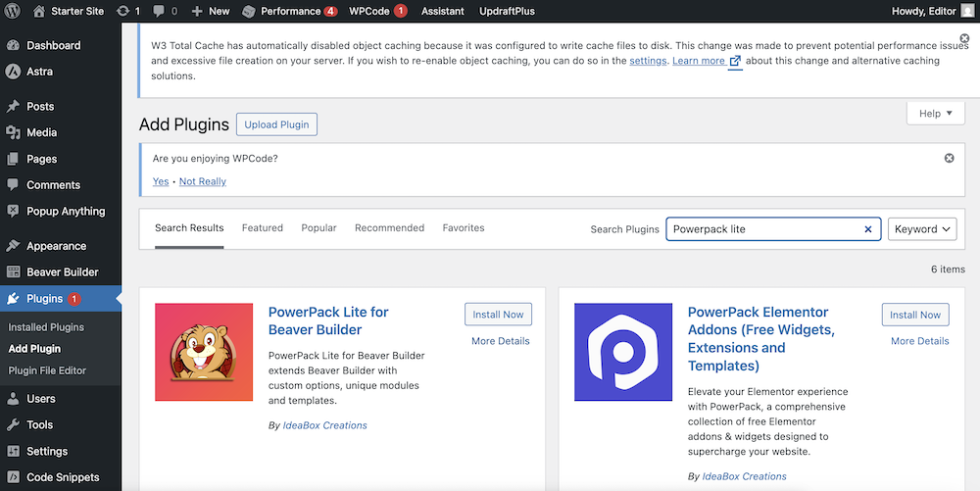Image resolution: width=980 pixels, height=491 pixels.
Task: Open Beaver Builder in the sidebar
Action: [61, 271]
